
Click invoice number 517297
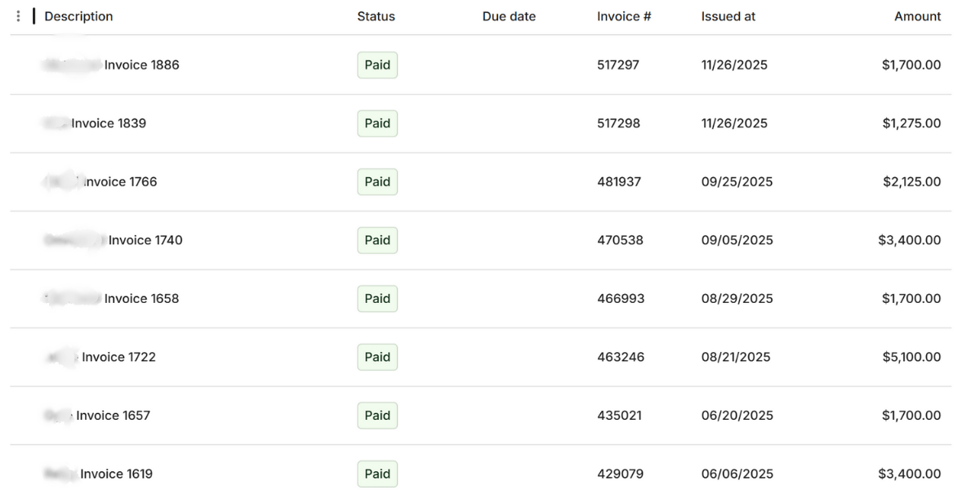(618, 65)
